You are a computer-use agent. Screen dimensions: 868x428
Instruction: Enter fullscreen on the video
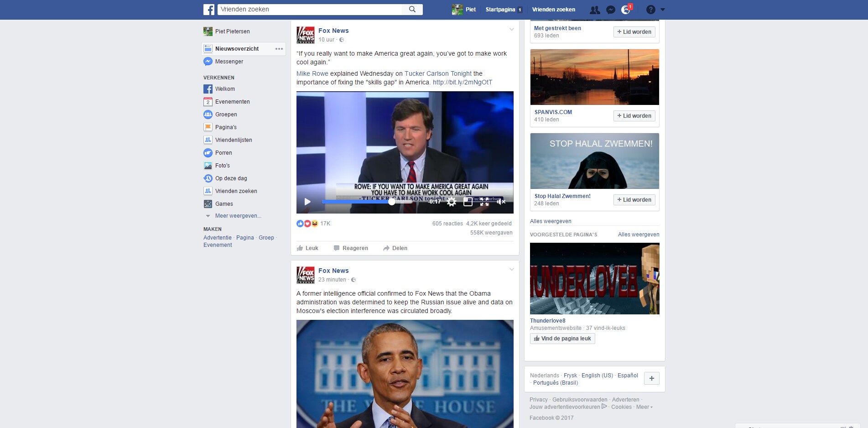click(x=484, y=202)
